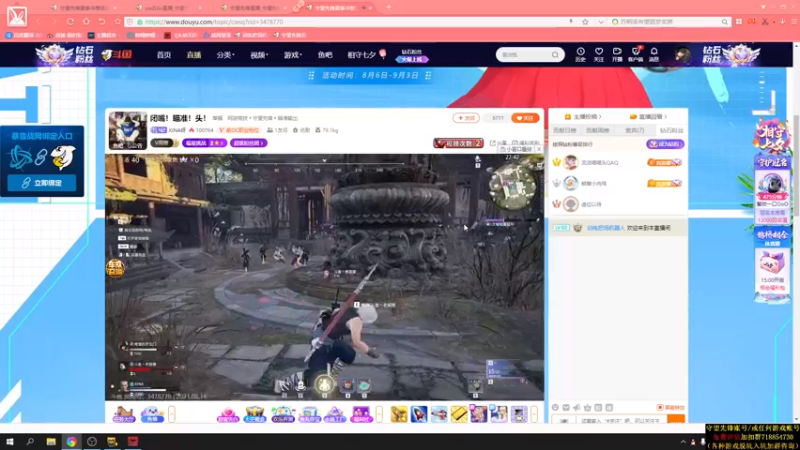The width and height of the screenshot is (800, 450).
Task: Open the 首页 home menu item
Action: tap(164, 55)
